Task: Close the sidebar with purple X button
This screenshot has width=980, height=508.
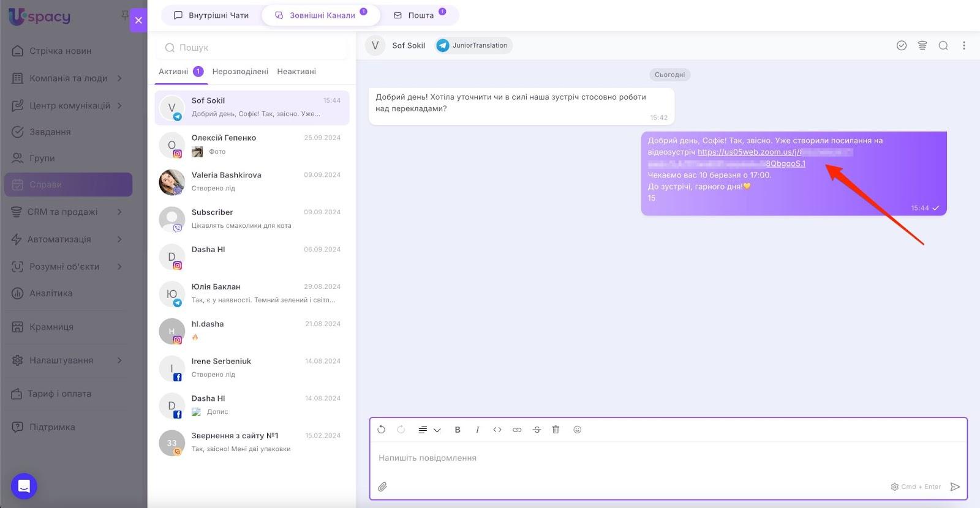Action: 138,20
